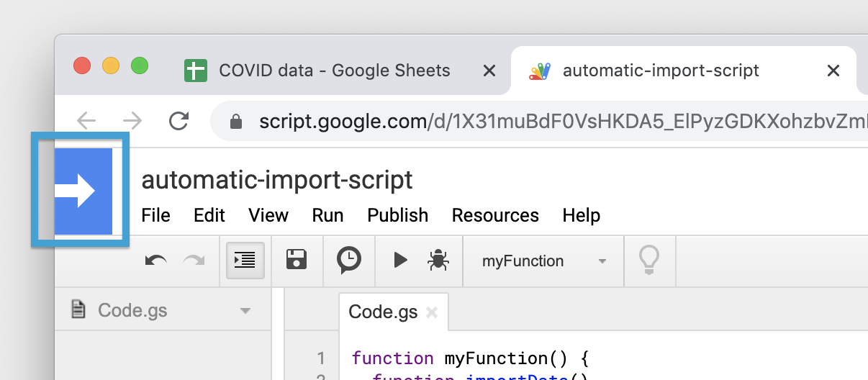Click the address bar lock icon
Screen dimensions: 868x380
point(235,122)
